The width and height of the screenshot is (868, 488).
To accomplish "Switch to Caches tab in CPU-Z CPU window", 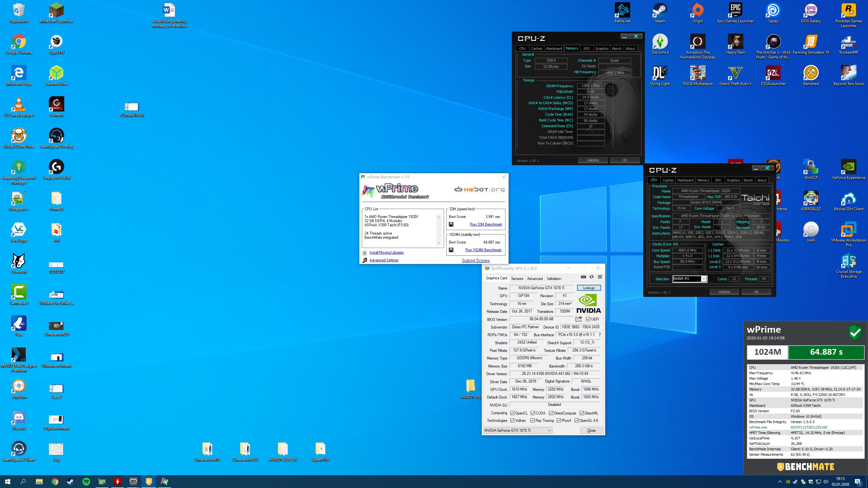I will [668, 180].
